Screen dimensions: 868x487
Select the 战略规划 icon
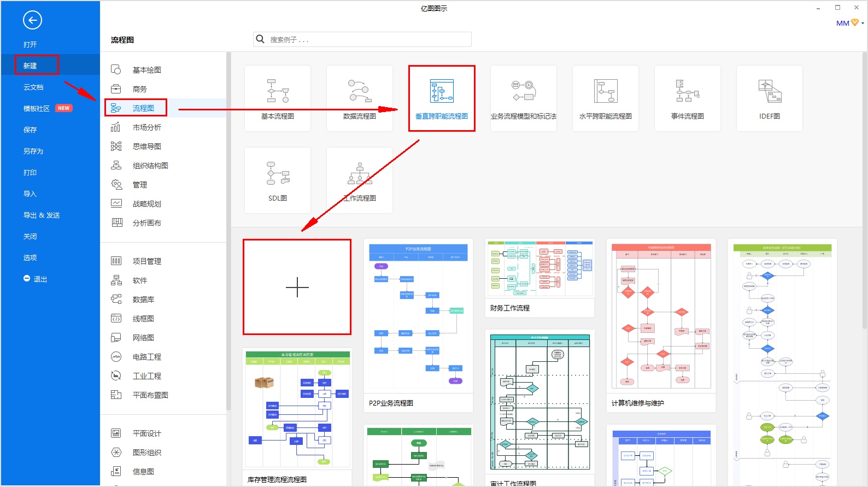coord(116,203)
